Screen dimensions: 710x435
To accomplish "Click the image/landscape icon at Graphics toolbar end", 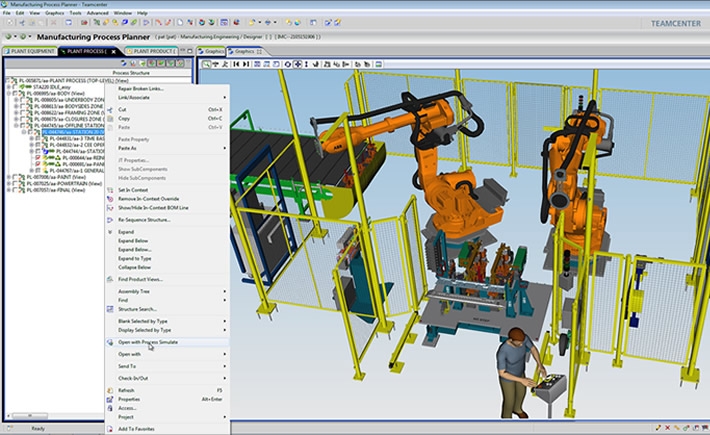I will (x=379, y=64).
